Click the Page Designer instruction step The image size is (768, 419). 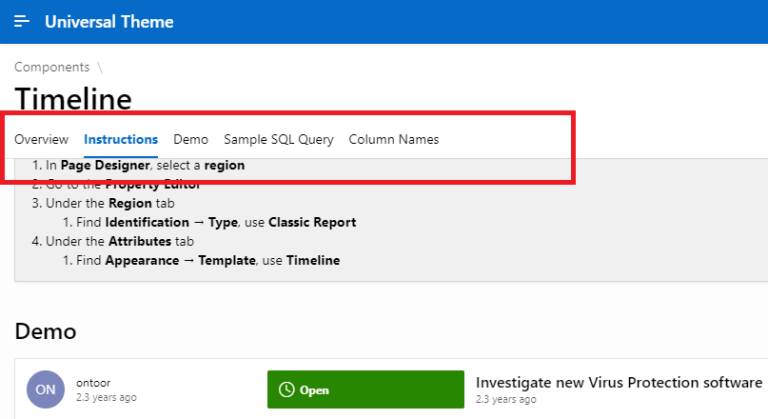point(138,165)
